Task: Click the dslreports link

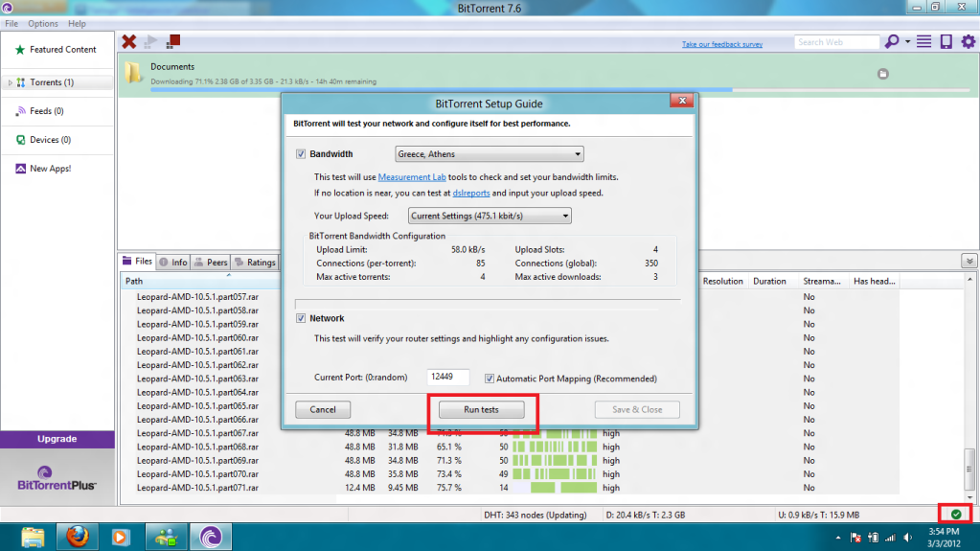Action: pyautogui.click(x=471, y=194)
